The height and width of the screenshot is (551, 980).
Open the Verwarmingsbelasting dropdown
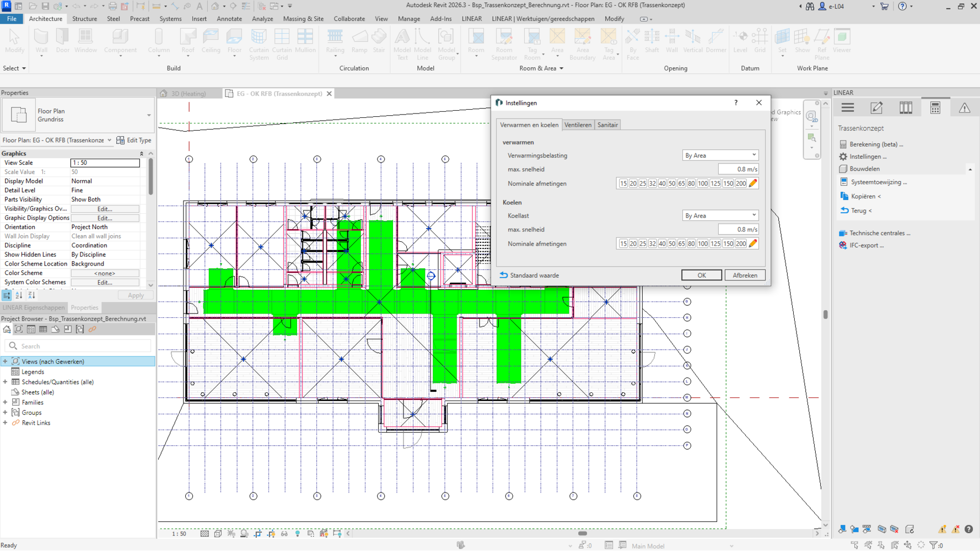click(720, 155)
